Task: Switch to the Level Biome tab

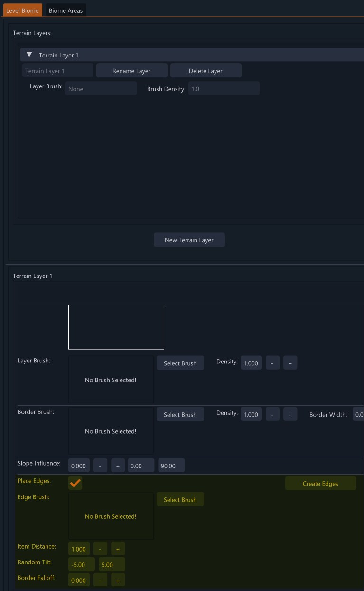Action: pyautogui.click(x=22, y=10)
